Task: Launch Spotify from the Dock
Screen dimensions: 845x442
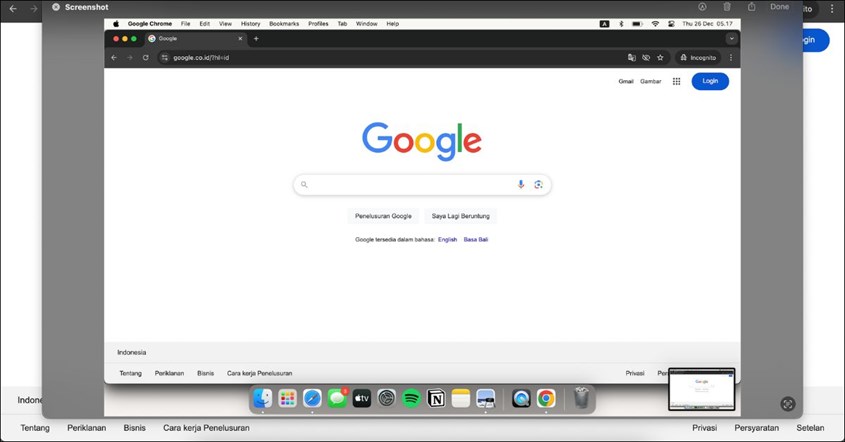Action: (x=411, y=398)
